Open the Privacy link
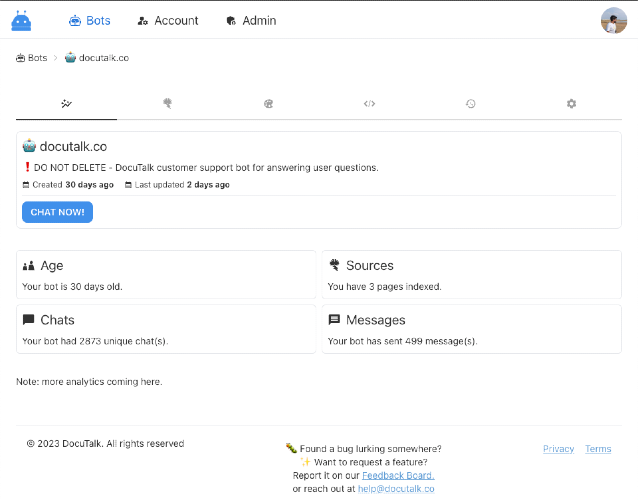 (558, 449)
